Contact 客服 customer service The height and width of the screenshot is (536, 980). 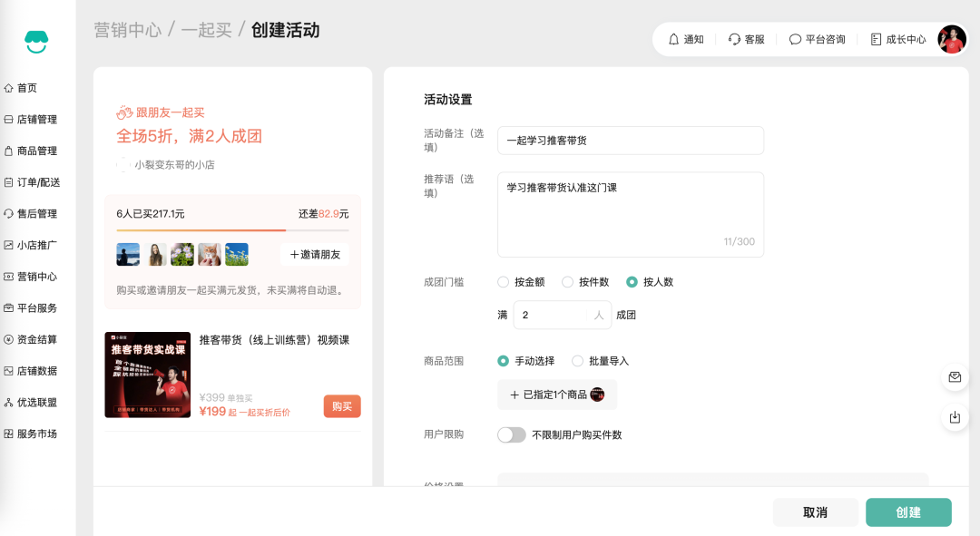point(747,38)
